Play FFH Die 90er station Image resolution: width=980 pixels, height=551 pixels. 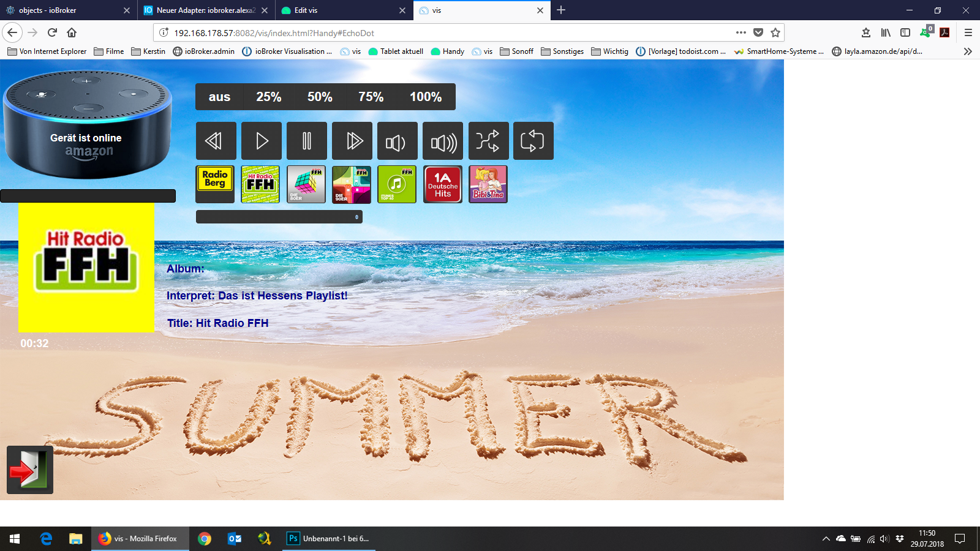tap(352, 184)
